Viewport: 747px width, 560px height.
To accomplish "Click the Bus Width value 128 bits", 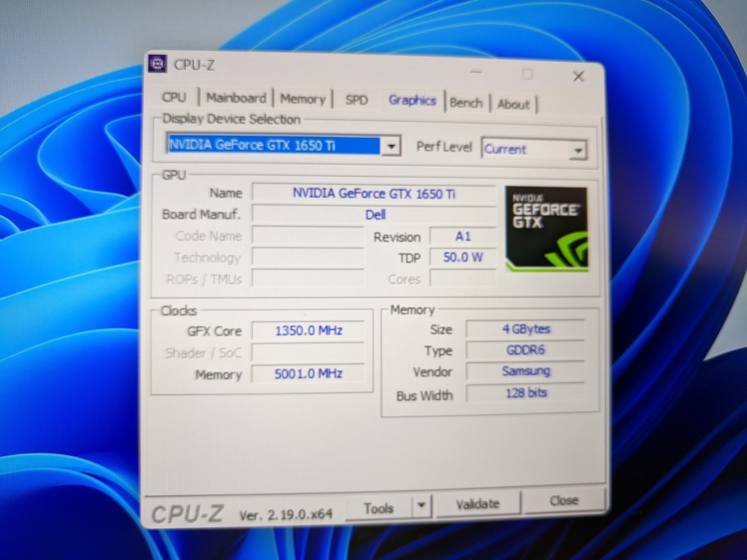I will [x=526, y=393].
